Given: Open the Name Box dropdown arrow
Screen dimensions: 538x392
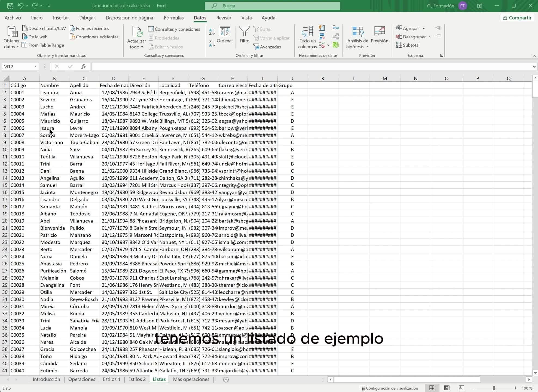Looking at the screenshot, I should click(35, 67).
